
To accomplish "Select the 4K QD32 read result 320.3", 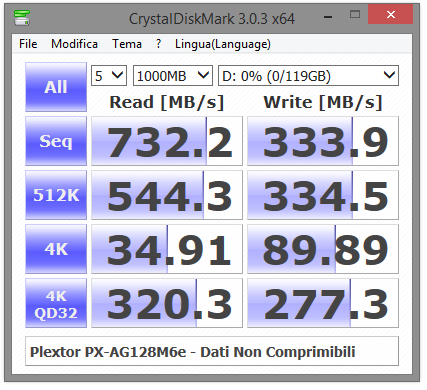I will (x=167, y=303).
